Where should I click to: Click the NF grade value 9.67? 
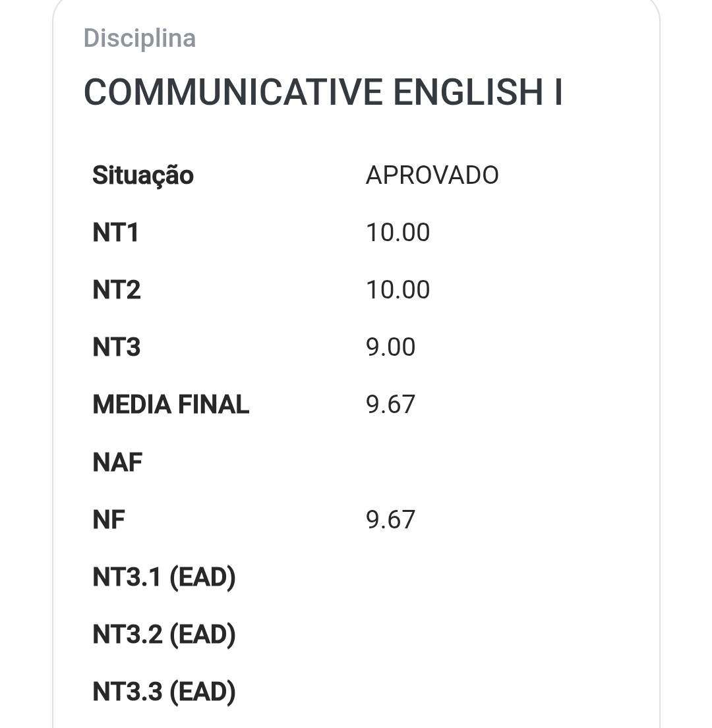click(390, 520)
